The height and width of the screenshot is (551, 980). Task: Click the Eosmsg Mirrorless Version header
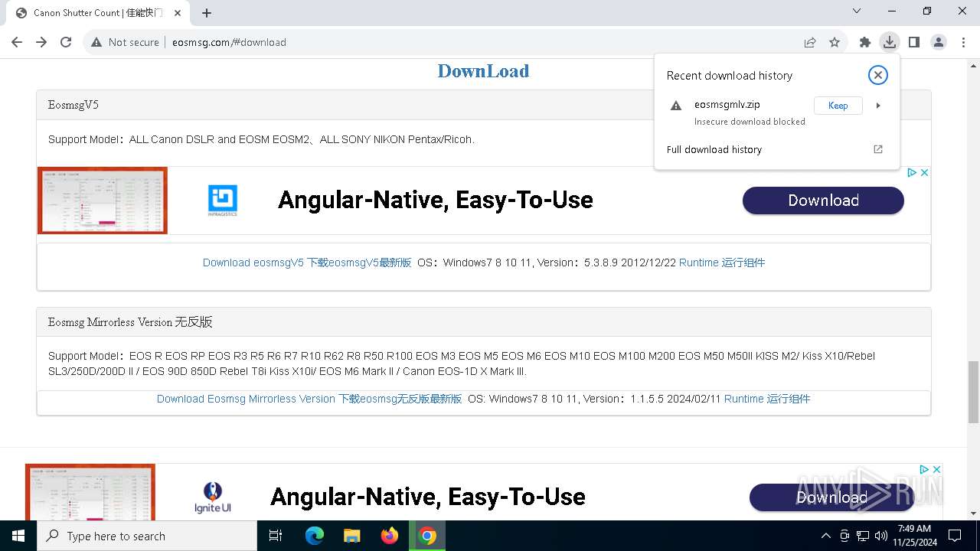pyautogui.click(x=484, y=322)
